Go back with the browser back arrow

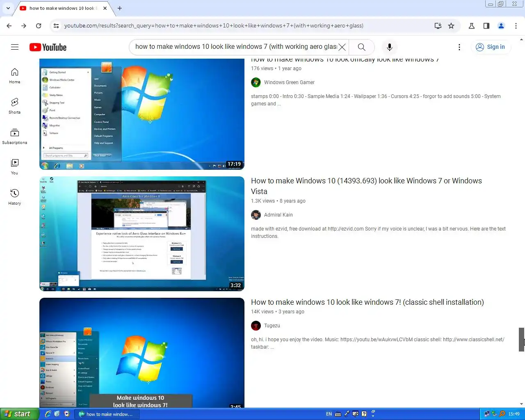click(9, 26)
